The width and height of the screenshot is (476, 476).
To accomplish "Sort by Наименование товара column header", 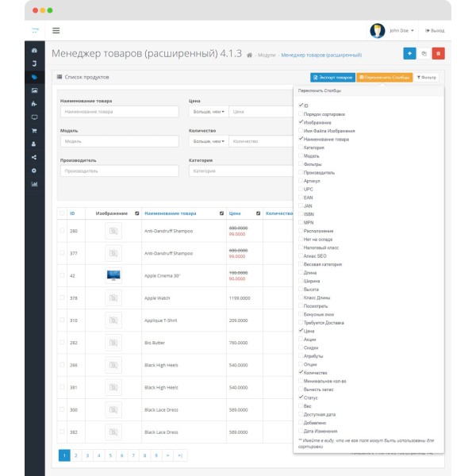I will pos(171,213).
